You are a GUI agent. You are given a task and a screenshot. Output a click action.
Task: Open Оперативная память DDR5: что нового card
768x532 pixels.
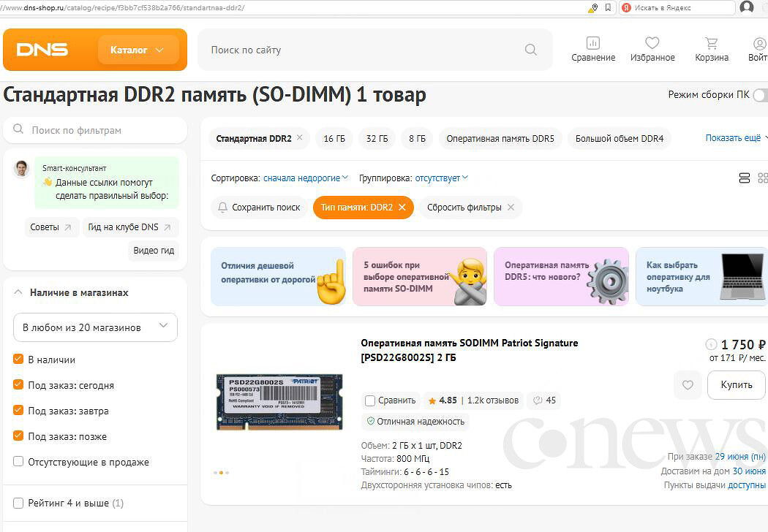561,276
